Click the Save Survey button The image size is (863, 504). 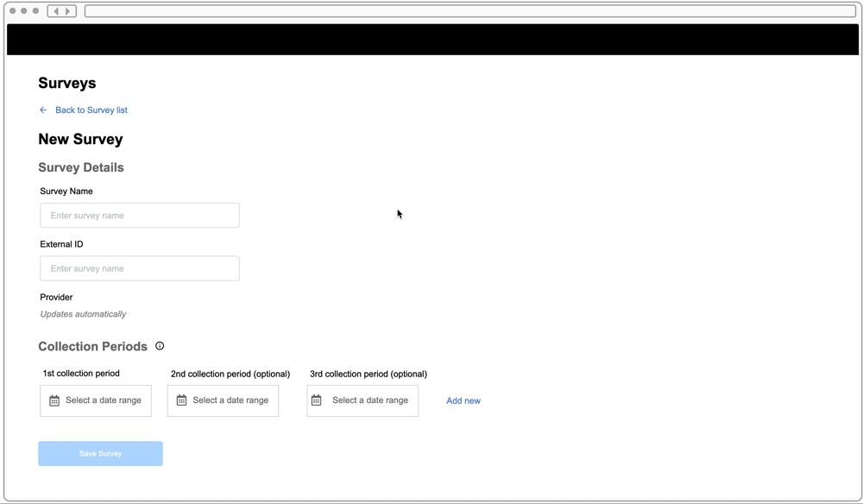[100, 453]
